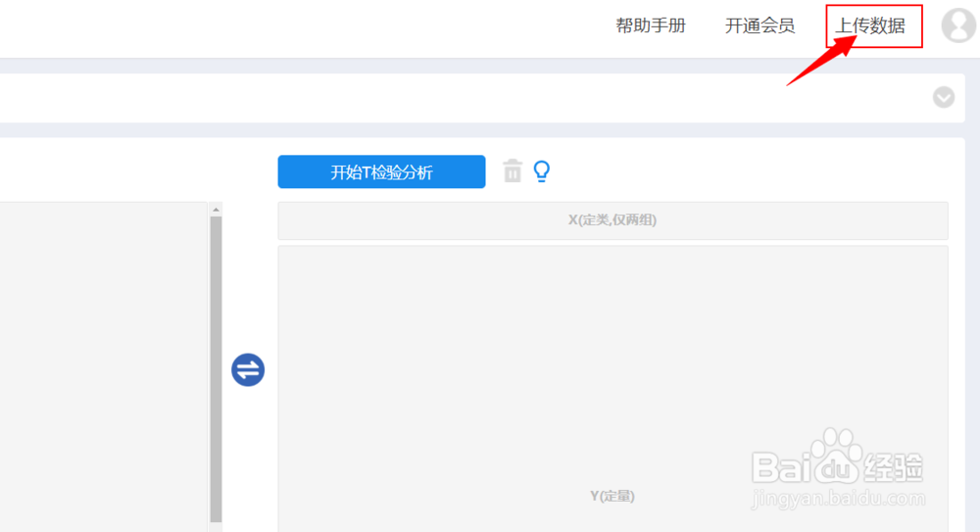Image resolution: width=980 pixels, height=532 pixels.
Task: Click the variable list scrollbar up arrow
Action: (x=216, y=210)
